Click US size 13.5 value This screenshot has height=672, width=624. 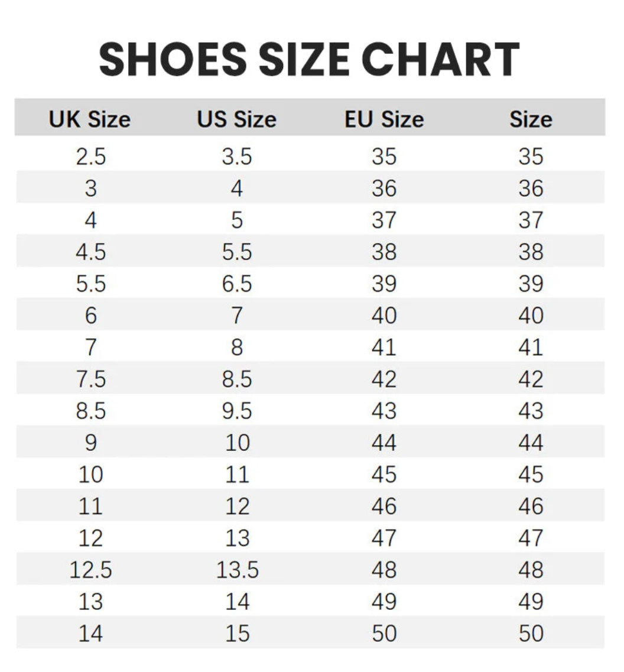(x=238, y=570)
